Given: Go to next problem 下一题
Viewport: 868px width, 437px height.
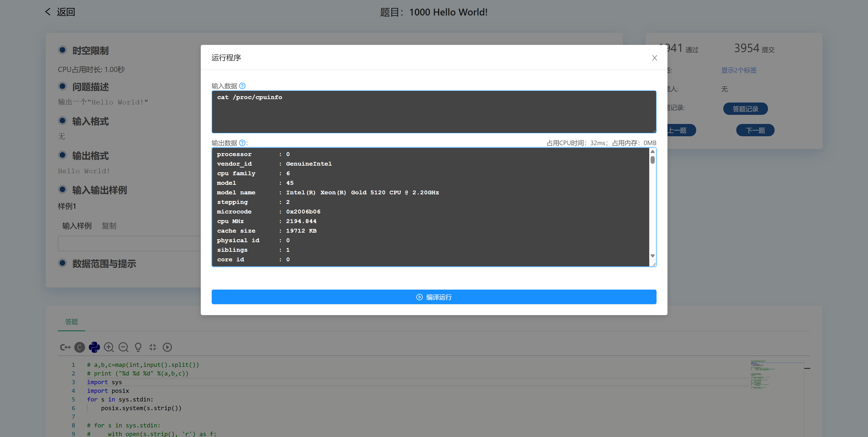Looking at the screenshot, I should [x=755, y=130].
